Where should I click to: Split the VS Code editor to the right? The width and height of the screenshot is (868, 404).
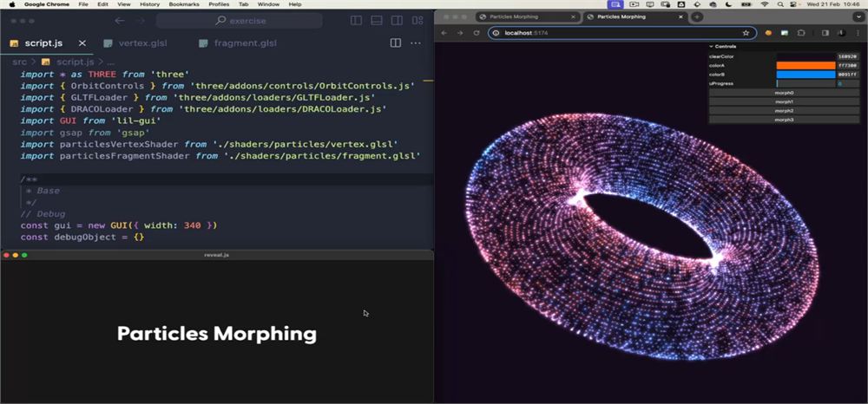(x=395, y=43)
